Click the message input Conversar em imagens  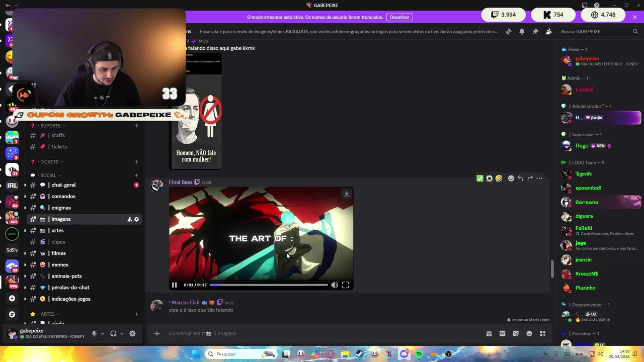(322, 333)
